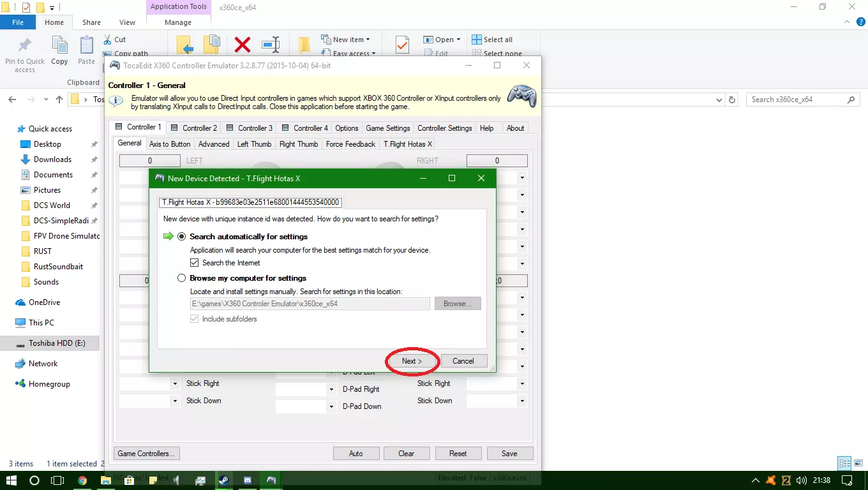
Task: Click the Properties icon in Quick Access Toolbar
Action: click(x=26, y=8)
